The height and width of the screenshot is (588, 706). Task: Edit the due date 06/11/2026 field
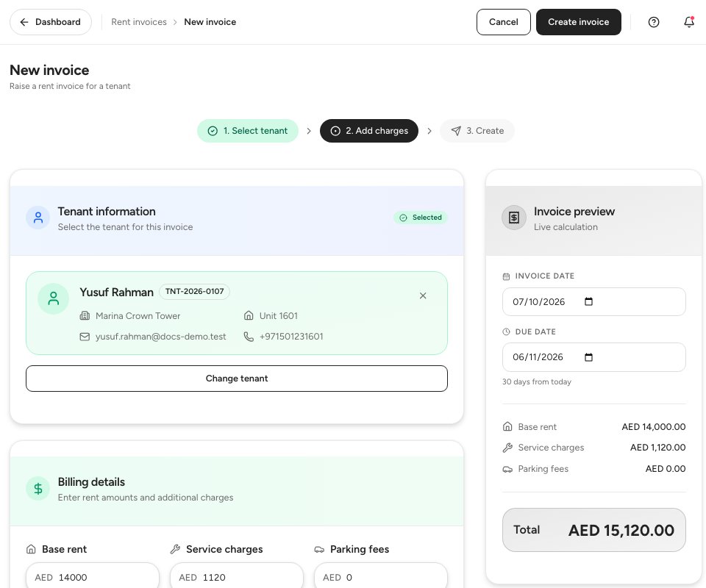click(x=594, y=357)
